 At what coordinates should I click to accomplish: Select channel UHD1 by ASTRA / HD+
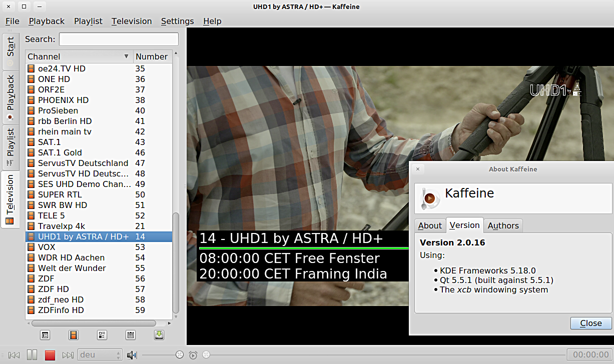pyautogui.click(x=99, y=236)
